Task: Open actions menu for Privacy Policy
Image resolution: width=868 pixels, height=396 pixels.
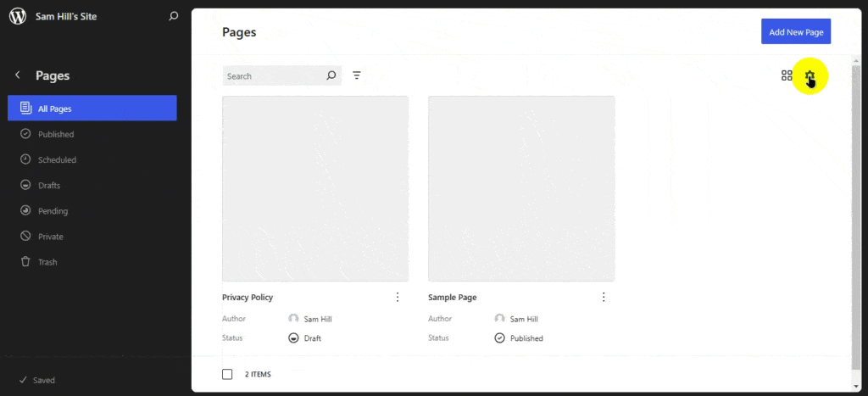Action: tap(398, 297)
